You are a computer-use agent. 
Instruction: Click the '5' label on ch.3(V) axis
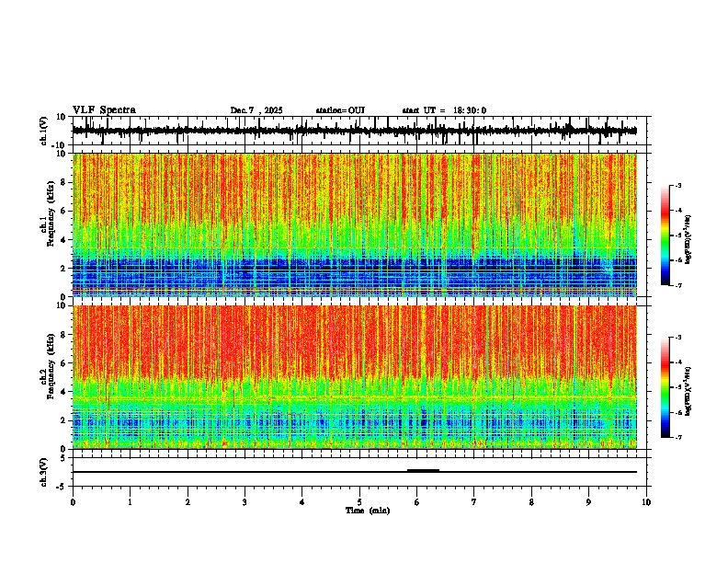point(63,458)
